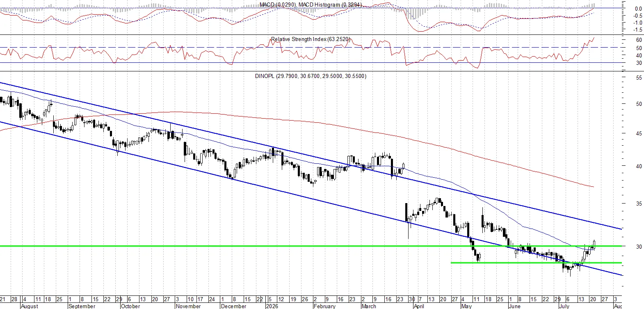Image resolution: width=644 pixels, height=309 pixels.
Task: Click the November month label
Action: pyautogui.click(x=188, y=306)
